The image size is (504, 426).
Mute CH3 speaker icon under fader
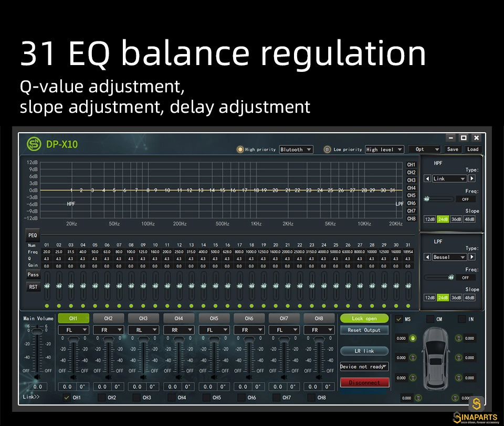point(144,377)
